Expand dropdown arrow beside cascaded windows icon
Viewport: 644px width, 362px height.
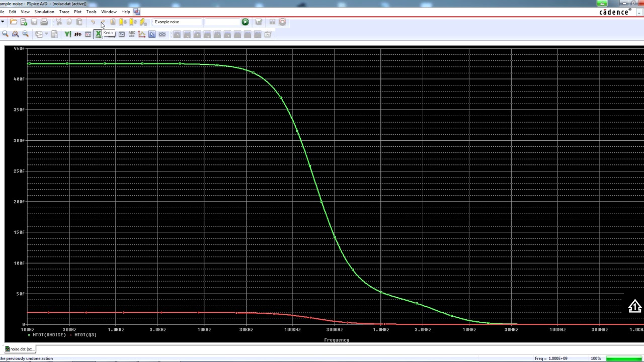pos(46,34)
